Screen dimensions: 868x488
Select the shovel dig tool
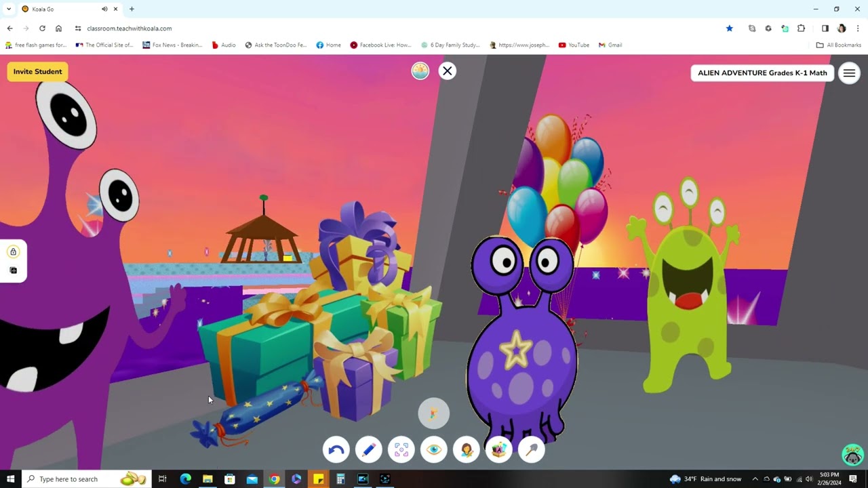(532, 450)
